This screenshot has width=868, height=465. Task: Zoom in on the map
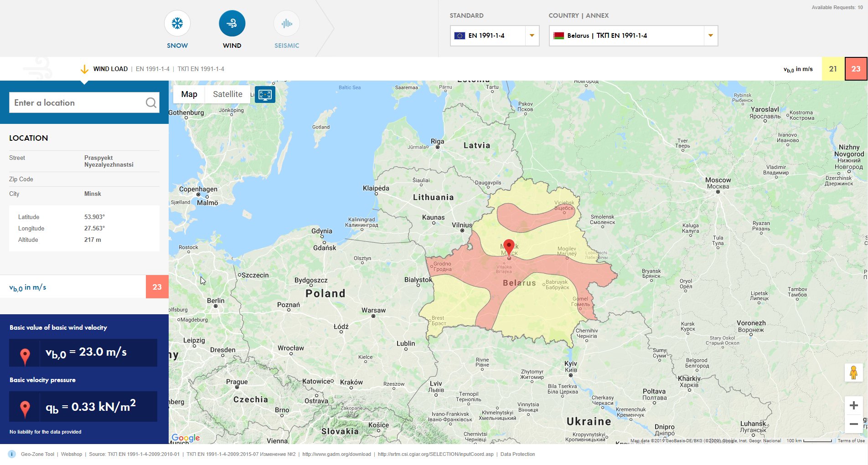[853, 405]
